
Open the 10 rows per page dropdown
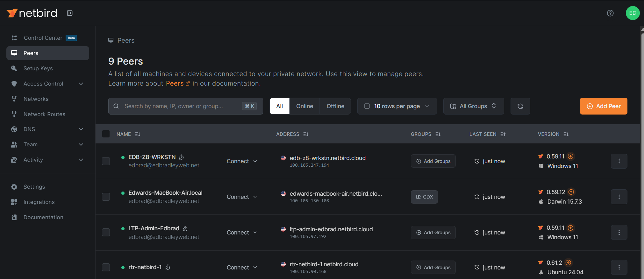(397, 106)
